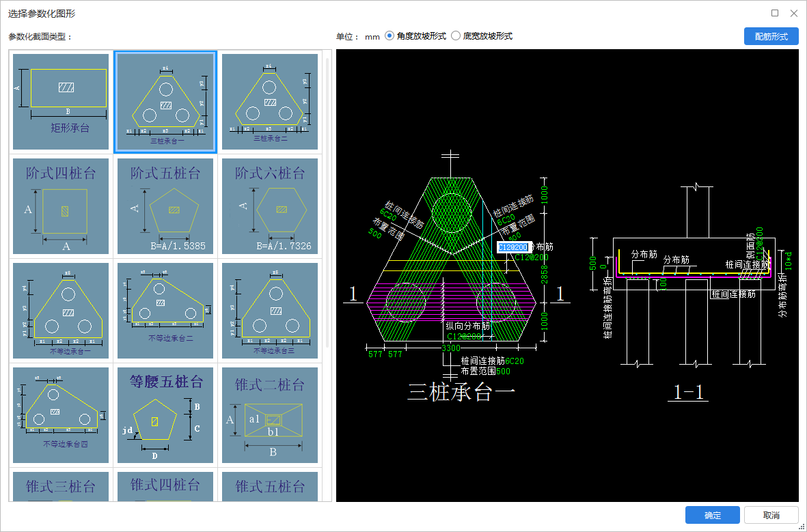Pick the 等腰五桩台 section type
Viewport: 807px width, 532px height.
(x=165, y=415)
